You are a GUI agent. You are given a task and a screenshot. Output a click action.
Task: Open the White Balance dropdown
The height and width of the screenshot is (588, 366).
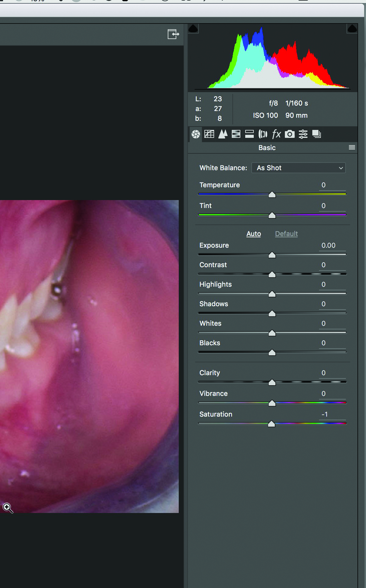[298, 168]
